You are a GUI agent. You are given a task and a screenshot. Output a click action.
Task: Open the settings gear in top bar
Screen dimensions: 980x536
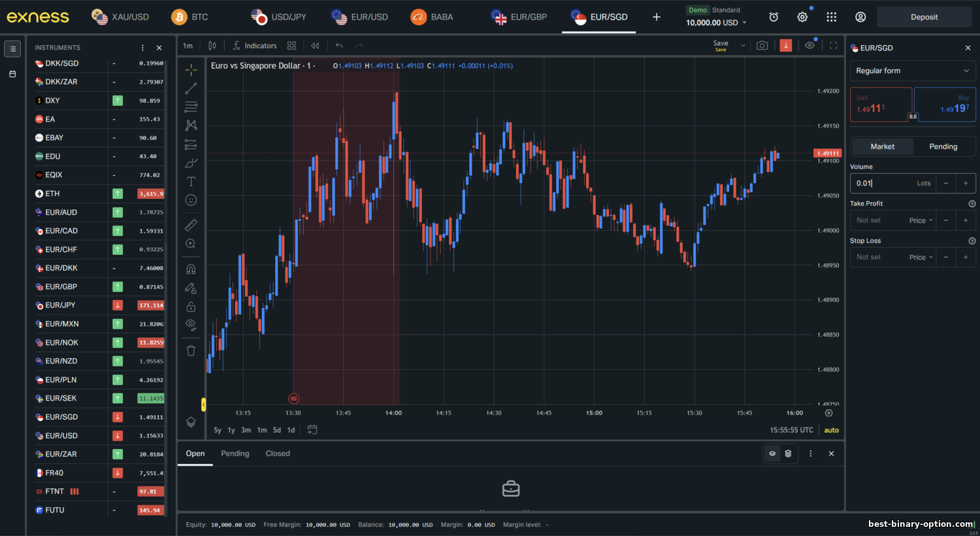(x=802, y=17)
